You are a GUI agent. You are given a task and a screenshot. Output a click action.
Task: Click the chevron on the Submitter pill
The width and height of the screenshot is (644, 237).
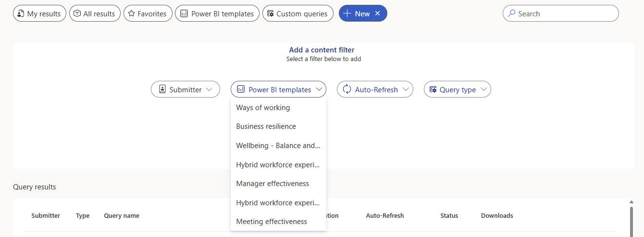[209, 89]
